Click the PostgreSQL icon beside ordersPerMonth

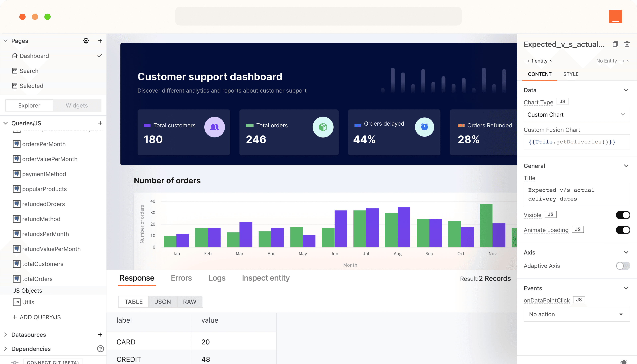pyautogui.click(x=17, y=144)
